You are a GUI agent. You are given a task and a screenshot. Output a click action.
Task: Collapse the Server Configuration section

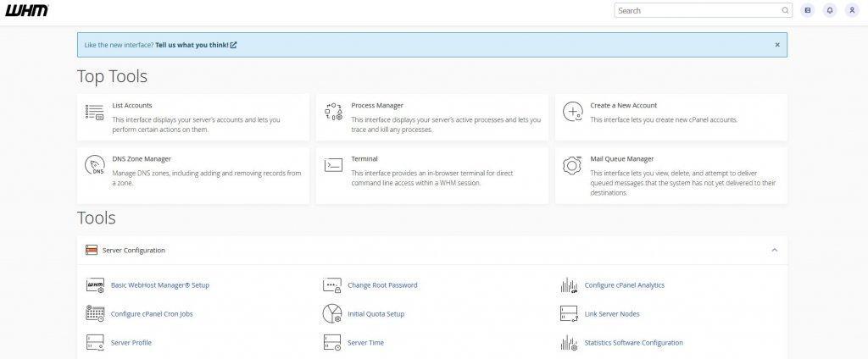[775, 250]
